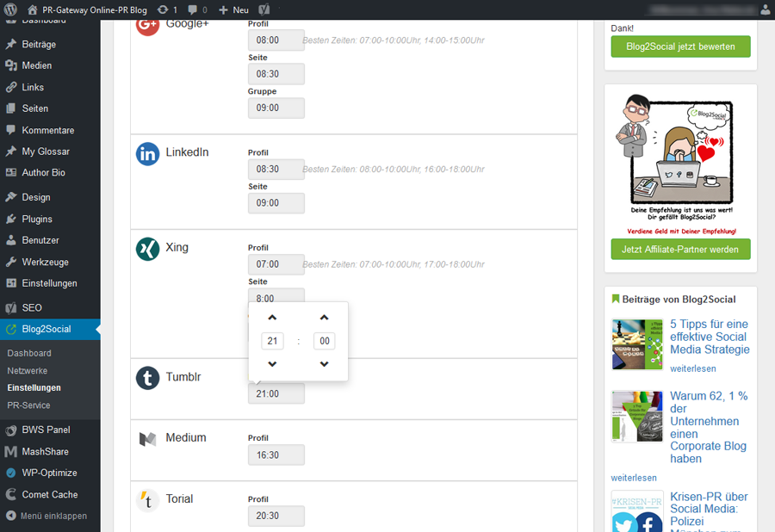Click Jetzt Affiliate-Partner werden button
The width and height of the screenshot is (775, 532).
coord(680,249)
